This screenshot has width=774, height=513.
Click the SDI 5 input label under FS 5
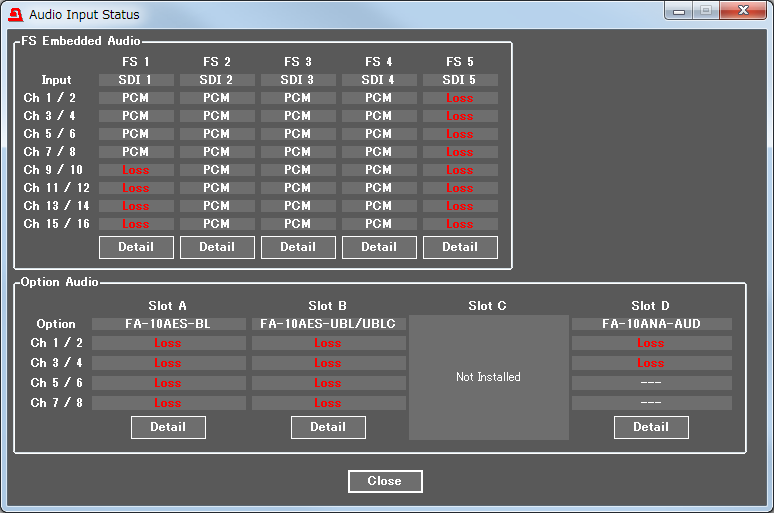click(x=460, y=80)
